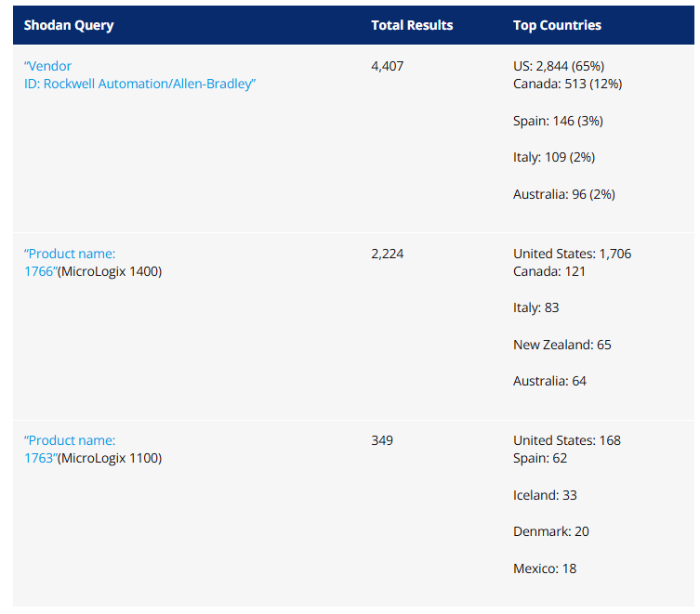Click the "(MicroLogix 1400)" label
This screenshot has width=700, height=614.
[x=110, y=271]
